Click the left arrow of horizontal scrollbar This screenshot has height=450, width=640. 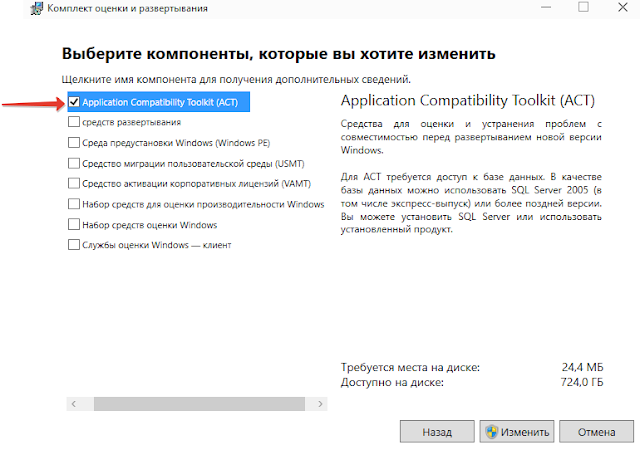point(73,404)
